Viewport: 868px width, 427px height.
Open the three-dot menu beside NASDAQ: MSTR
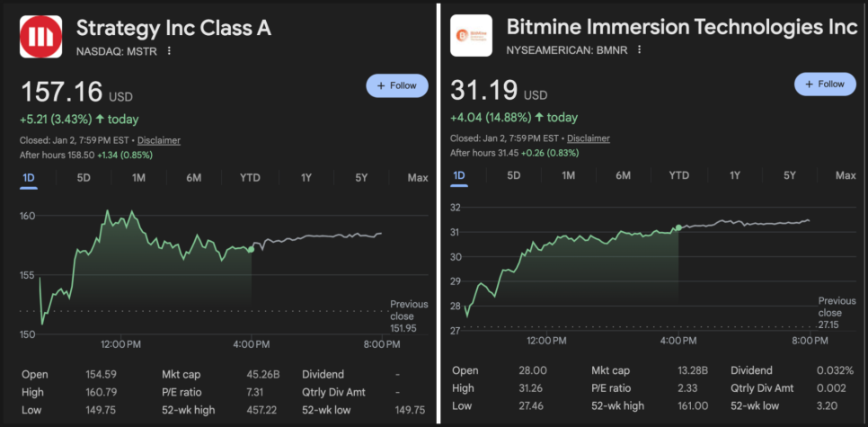pos(169,51)
